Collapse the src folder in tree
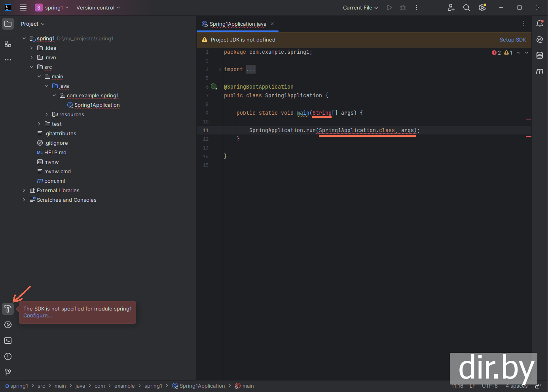 tap(32, 67)
